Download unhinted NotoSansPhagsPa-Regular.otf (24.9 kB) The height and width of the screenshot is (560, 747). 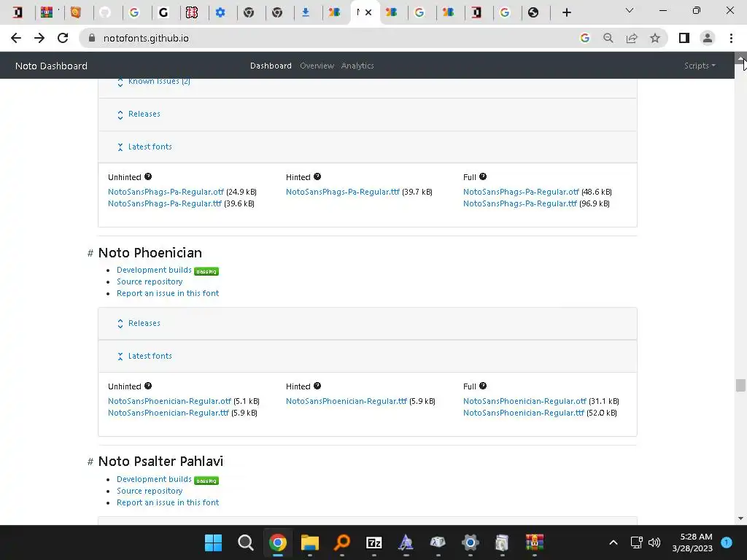click(x=166, y=192)
